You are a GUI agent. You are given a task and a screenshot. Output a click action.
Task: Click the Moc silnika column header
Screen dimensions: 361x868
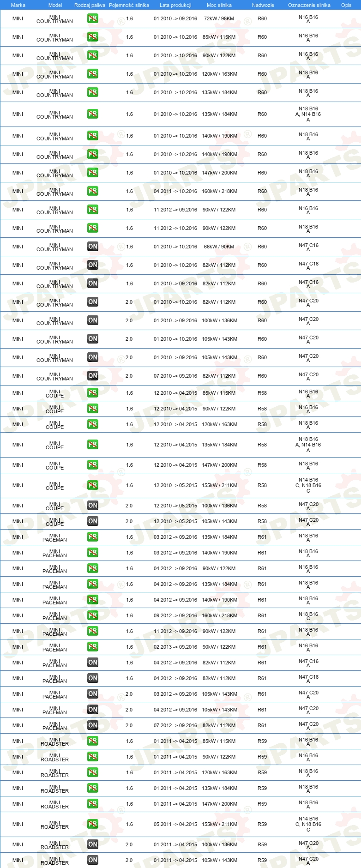coord(219,5)
